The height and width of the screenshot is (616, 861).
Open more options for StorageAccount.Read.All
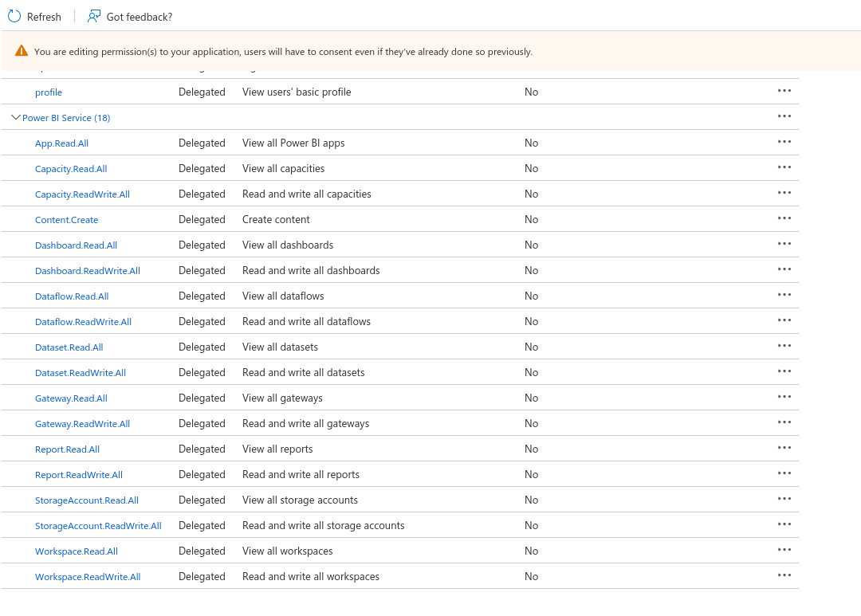click(784, 499)
